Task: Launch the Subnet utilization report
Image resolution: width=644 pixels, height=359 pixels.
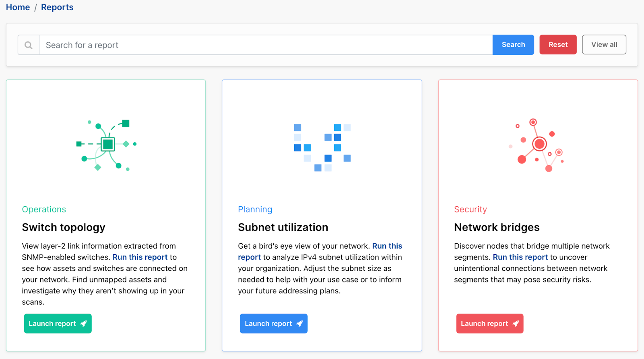Action: click(x=273, y=323)
